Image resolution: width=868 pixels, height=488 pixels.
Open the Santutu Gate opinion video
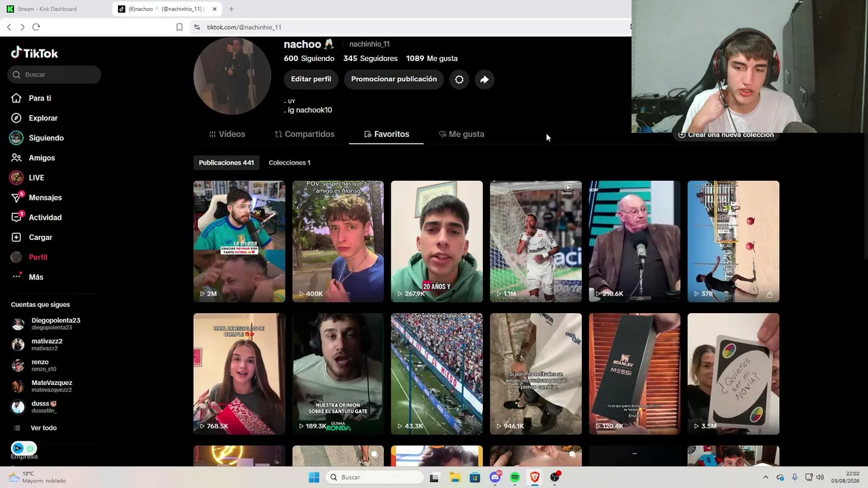click(338, 373)
